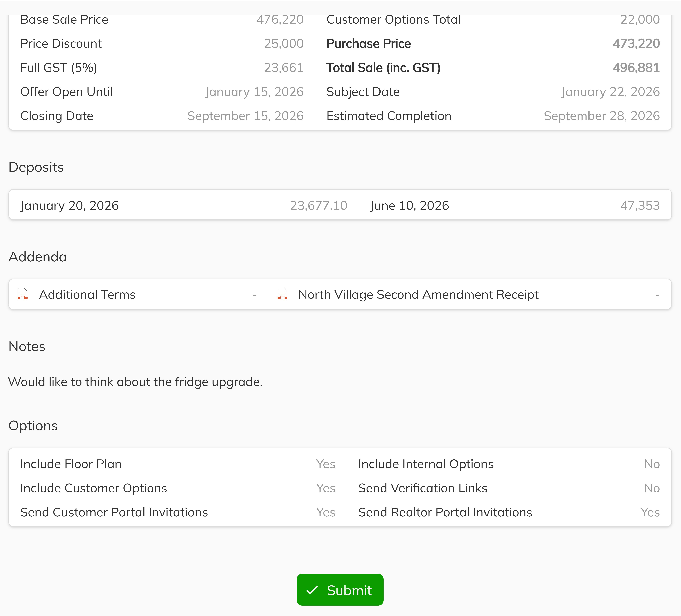Click the checkmark icon in Submit
The height and width of the screenshot is (616, 681).
tap(312, 590)
